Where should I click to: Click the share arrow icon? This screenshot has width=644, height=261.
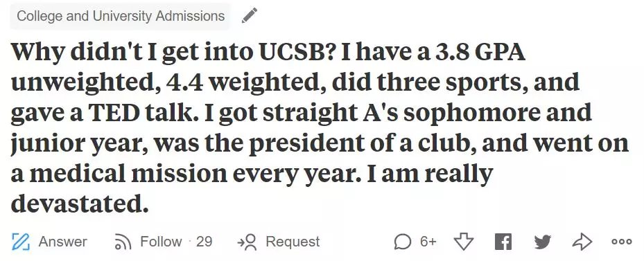[582, 242]
